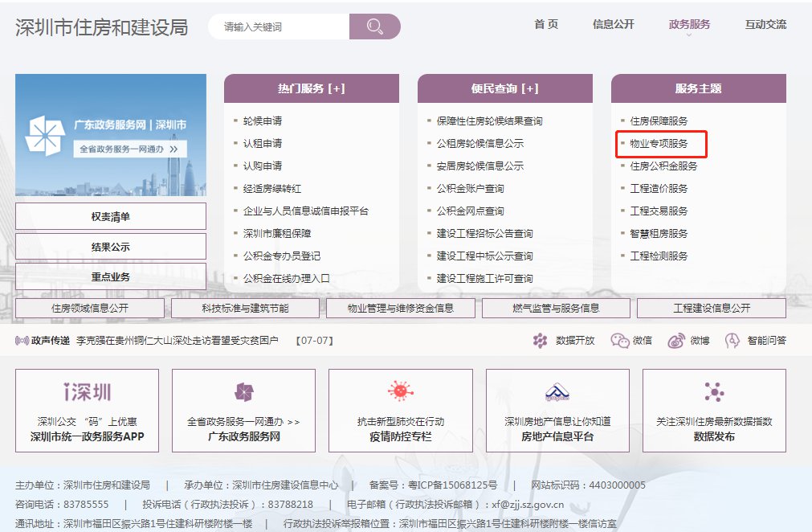Click the 数据开放 icon

(x=541, y=341)
